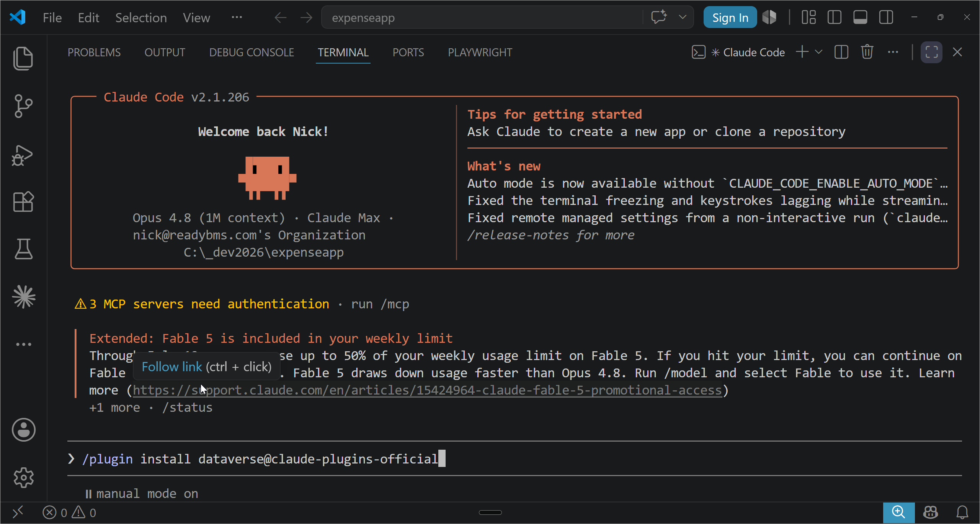Open notifications bell in status bar

962,513
